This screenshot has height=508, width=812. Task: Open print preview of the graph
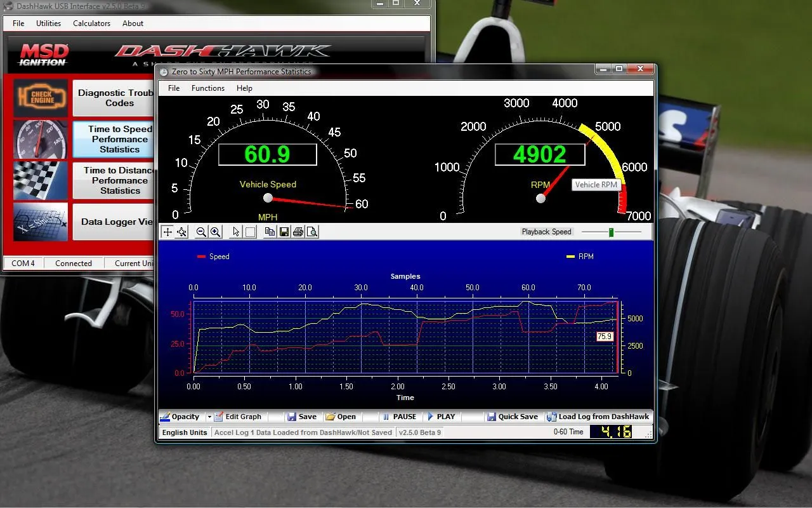tap(312, 232)
